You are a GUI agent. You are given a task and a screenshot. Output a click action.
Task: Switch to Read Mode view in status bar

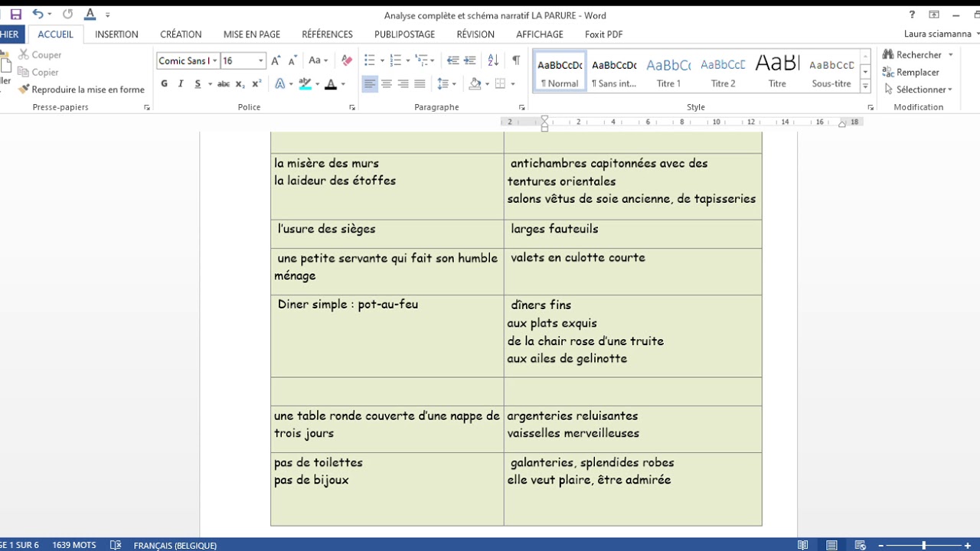[x=802, y=545]
